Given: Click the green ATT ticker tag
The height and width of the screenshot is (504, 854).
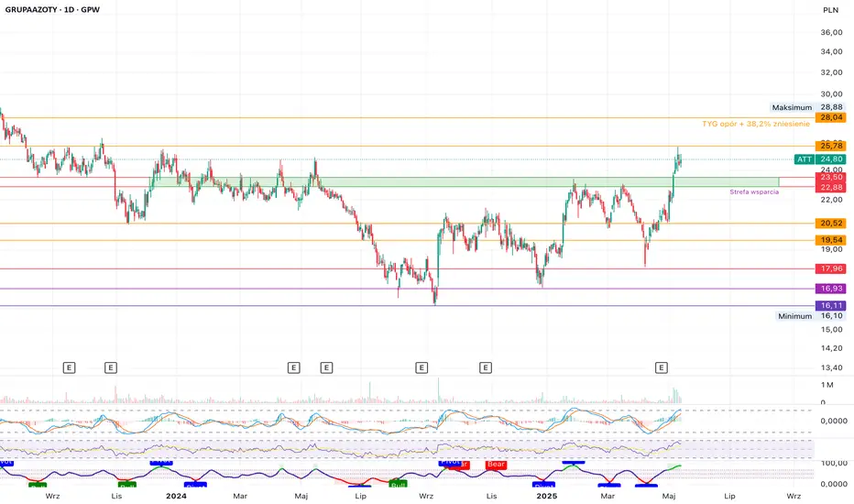Looking at the screenshot, I should [805, 159].
